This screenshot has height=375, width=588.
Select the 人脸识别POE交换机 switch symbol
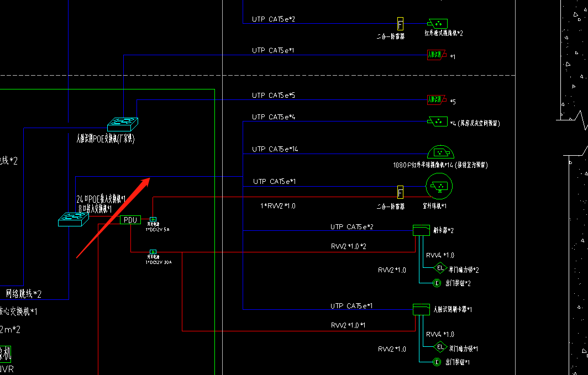coord(123,124)
